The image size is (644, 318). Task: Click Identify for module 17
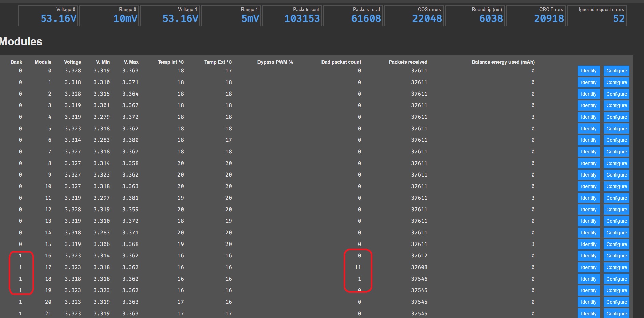click(x=588, y=267)
